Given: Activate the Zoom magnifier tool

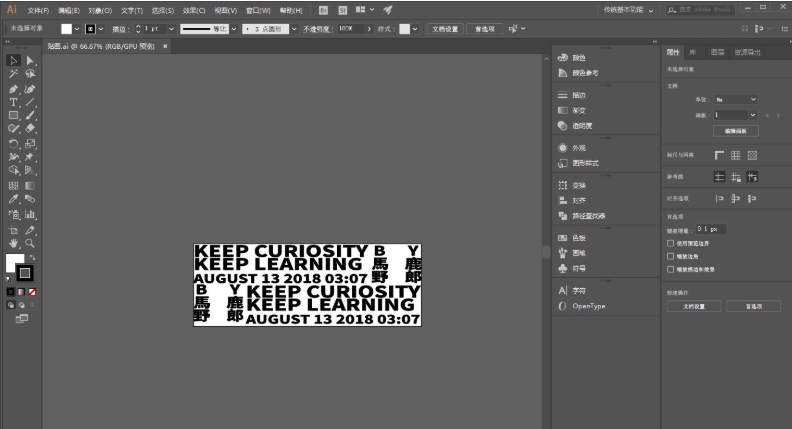Looking at the screenshot, I should 30,243.
